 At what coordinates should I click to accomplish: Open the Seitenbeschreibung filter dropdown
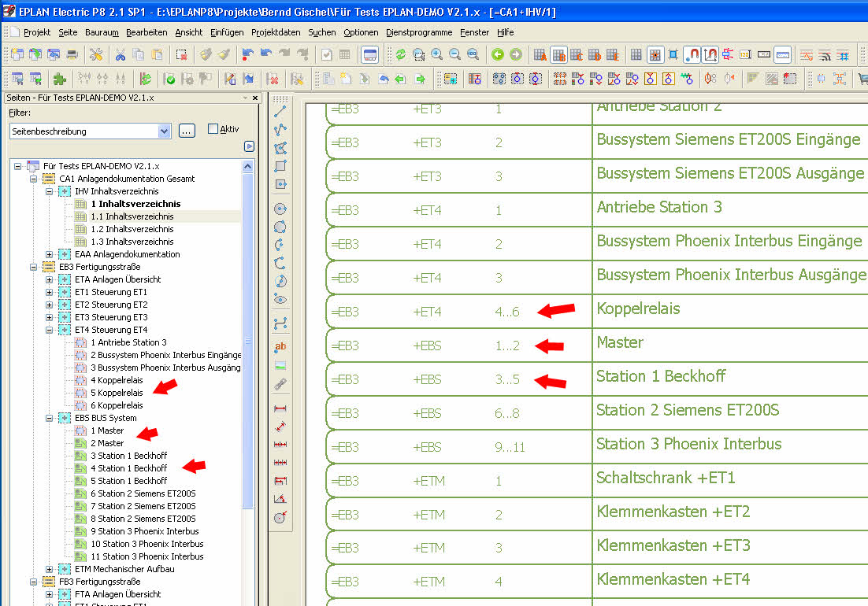click(164, 131)
